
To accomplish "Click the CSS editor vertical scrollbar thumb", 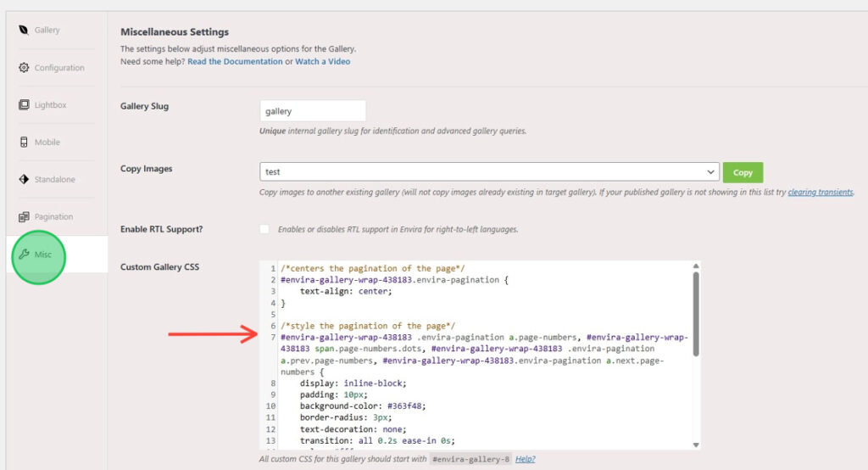I will tap(696, 314).
